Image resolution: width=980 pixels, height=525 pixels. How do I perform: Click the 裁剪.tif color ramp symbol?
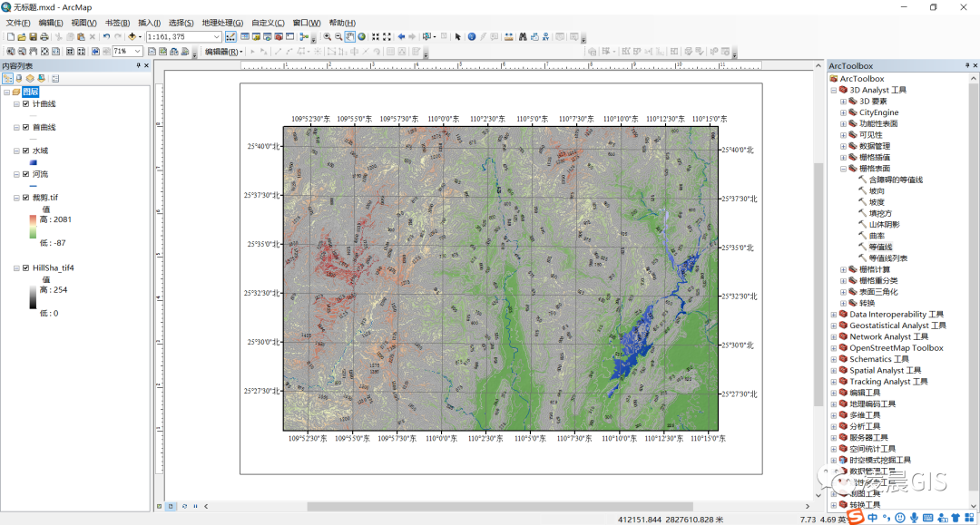point(33,228)
